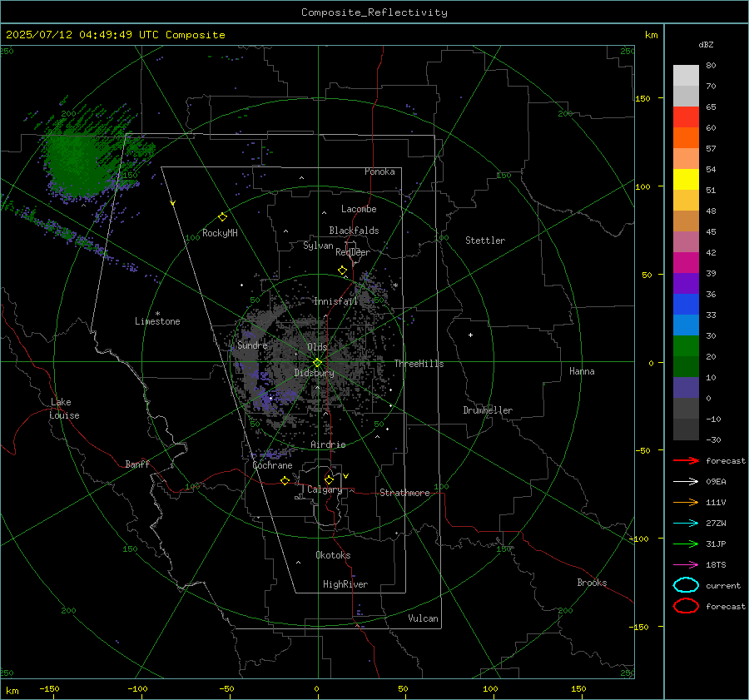This screenshot has width=749, height=700.
Task: Click the ThreeHills label
Action: pyautogui.click(x=419, y=364)
